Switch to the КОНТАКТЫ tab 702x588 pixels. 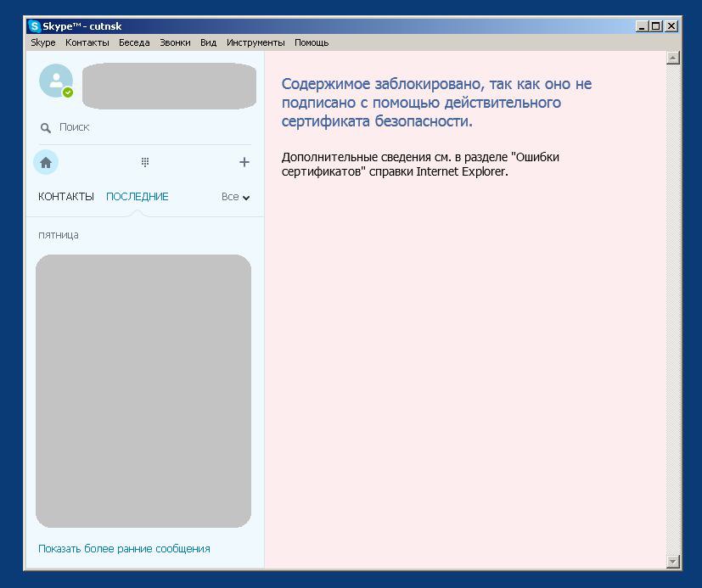pyautogui.click(x=66, y=197)
